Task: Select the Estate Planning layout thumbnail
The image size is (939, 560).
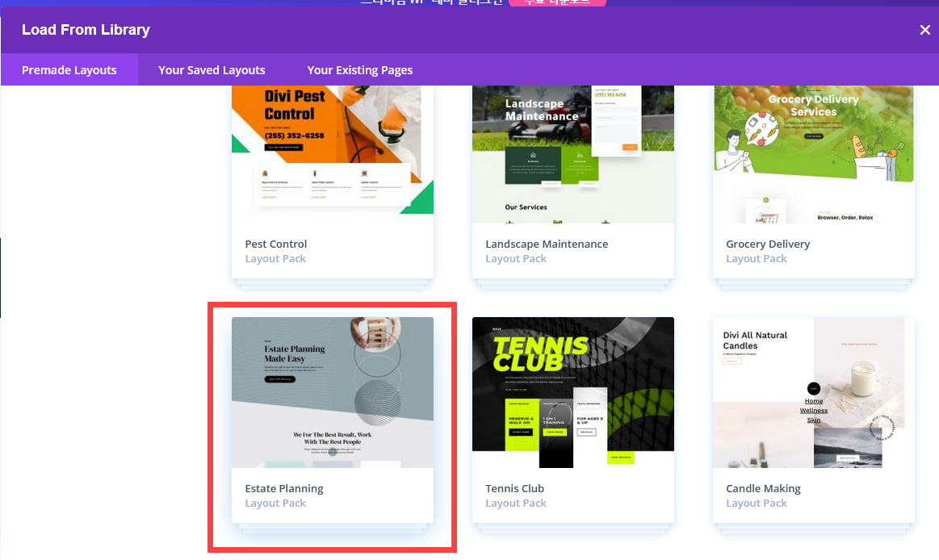Action: [333, 392]
